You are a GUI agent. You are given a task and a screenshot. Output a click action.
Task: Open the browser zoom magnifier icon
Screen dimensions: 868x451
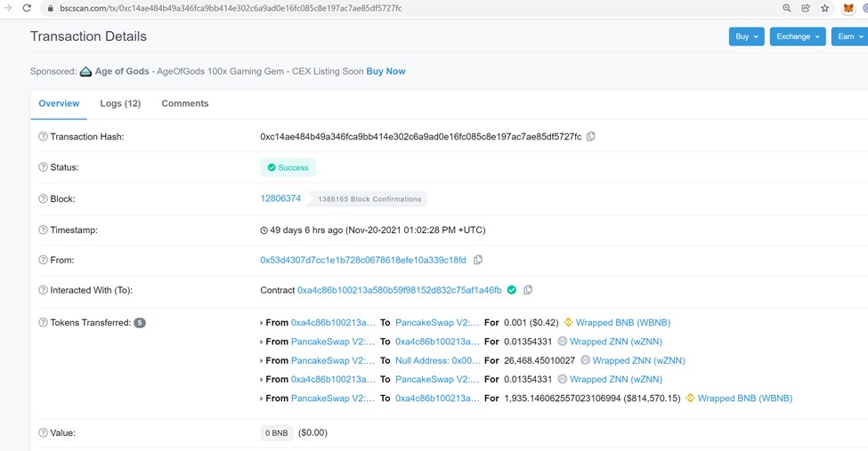(x=787, y=8)
